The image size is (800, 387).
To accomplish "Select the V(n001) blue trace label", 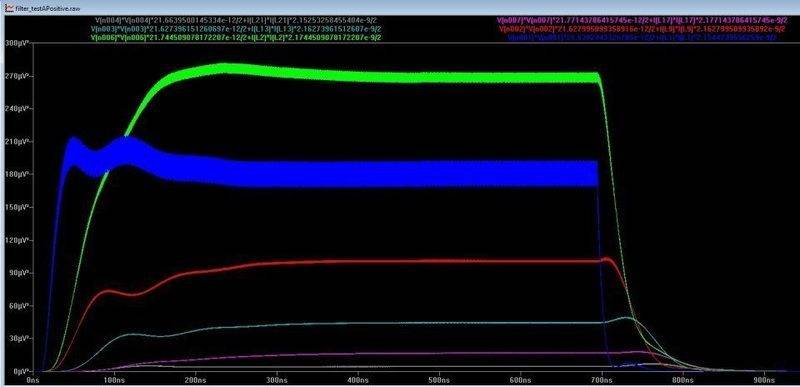I will coord(643,38).
